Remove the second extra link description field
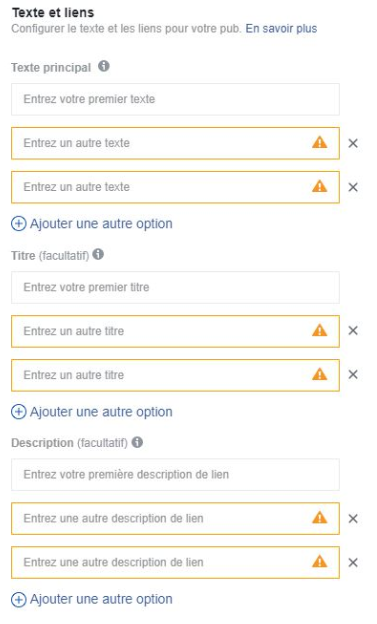 click(353, 562)
